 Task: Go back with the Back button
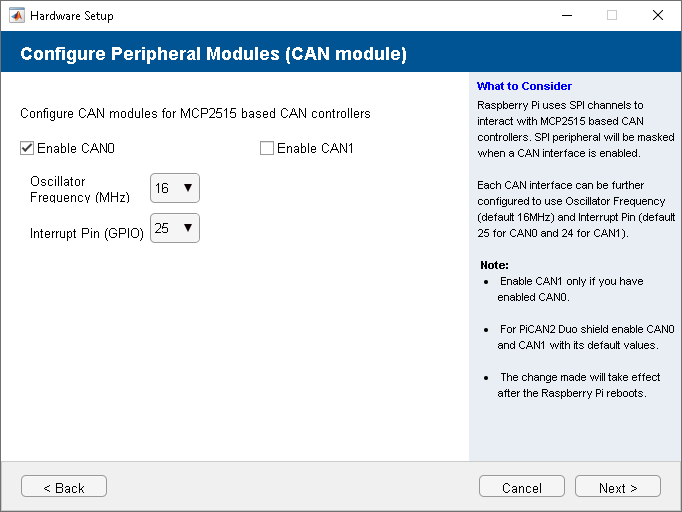(64, 487)
